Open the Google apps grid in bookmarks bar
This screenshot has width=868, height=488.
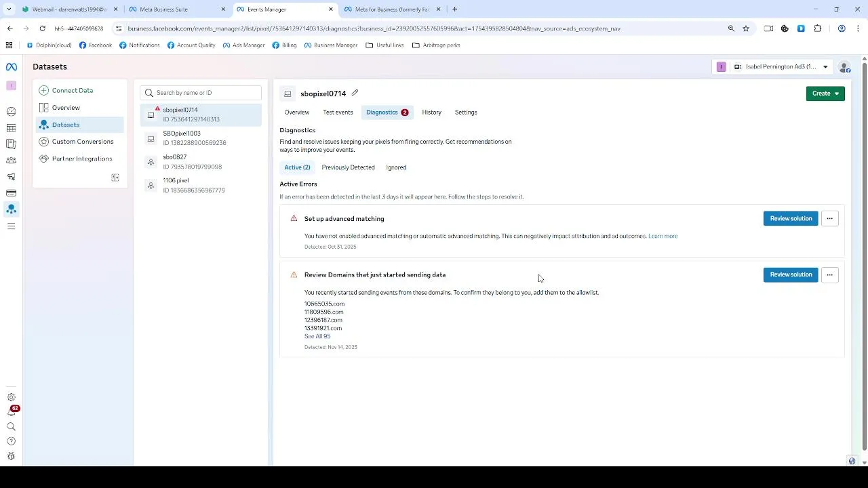(9, 45)
